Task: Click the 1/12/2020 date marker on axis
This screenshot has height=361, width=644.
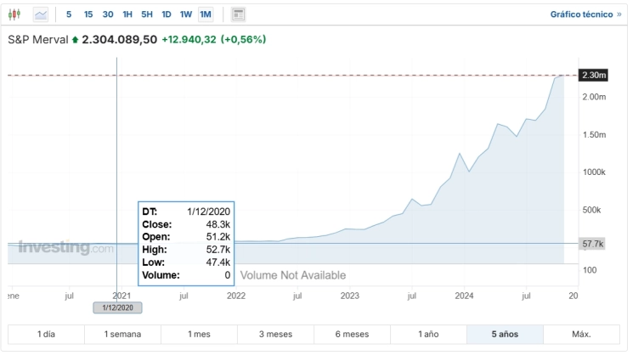Action: click(x=117, y=307)
